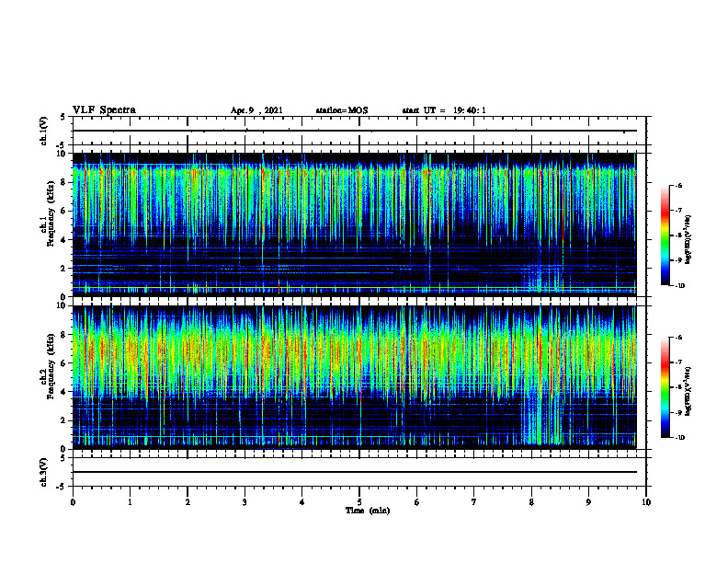The image size is (728, 563).
Task: Click the time axis tick label "1"
Action: click(130, 502)
